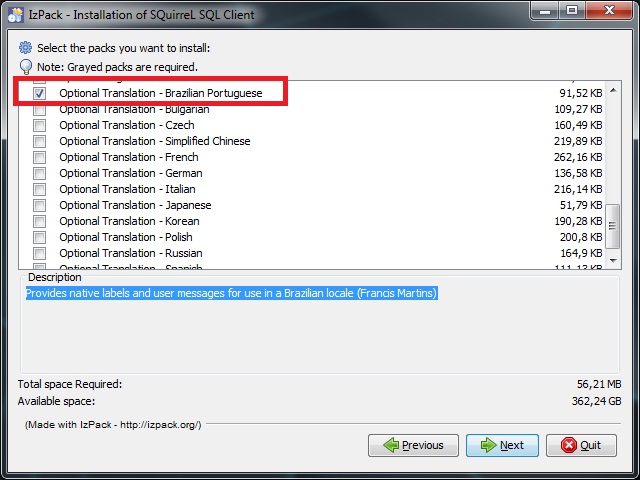The image size is (640, 480).
Task: Click the 219,89 KB size value
Action: point(578,141)
